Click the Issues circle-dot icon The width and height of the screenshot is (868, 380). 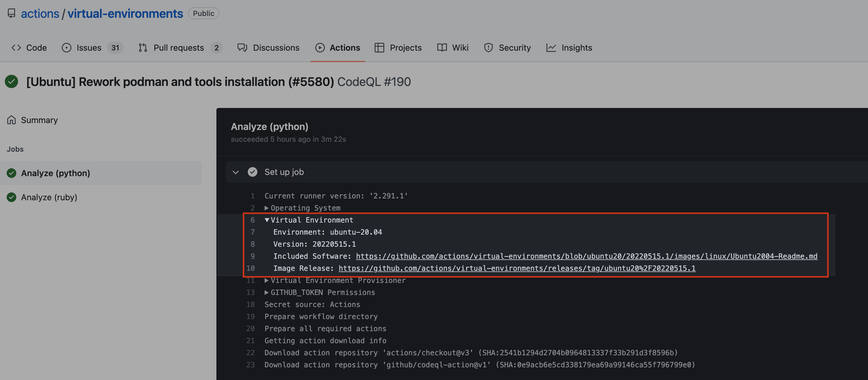(66, 48)
